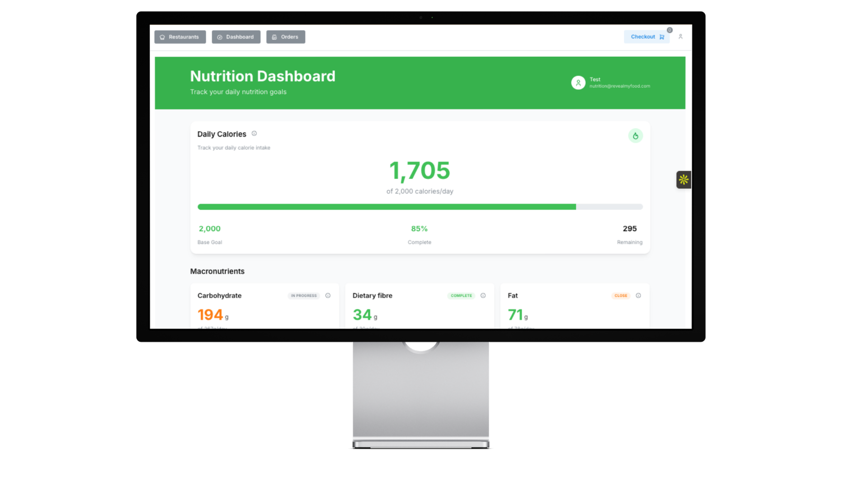This screenshot has width=868, height=488.
Task: Click the flame icon in Daily Calories card
Action: [635, 136]
